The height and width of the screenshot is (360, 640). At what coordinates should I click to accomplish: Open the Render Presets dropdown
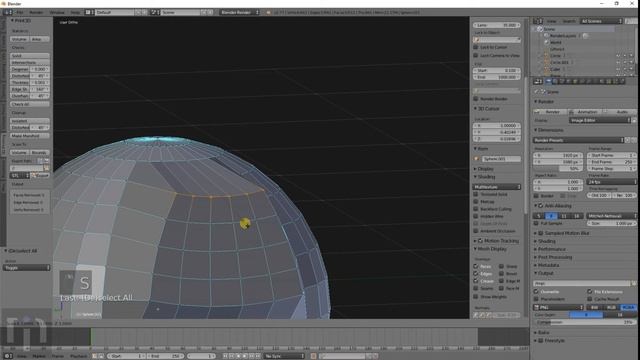tap(578, 140)
